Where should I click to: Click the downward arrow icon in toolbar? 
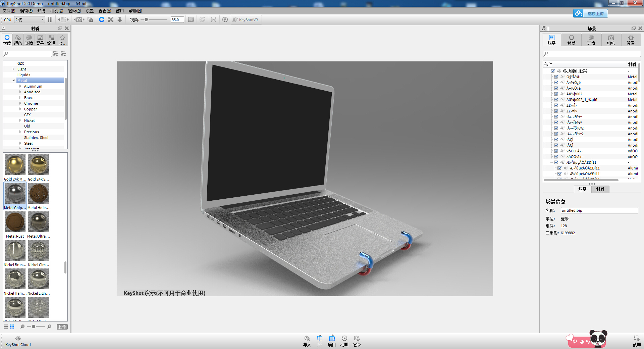pyautogui.click(x=120, y=20)
